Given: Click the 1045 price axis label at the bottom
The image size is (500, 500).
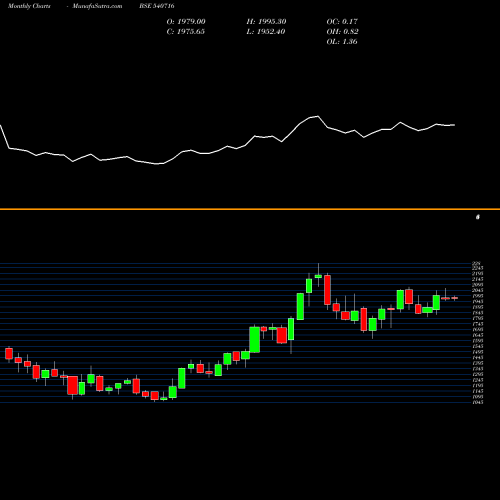Looking at the screenshot, I should pos(478,402).
